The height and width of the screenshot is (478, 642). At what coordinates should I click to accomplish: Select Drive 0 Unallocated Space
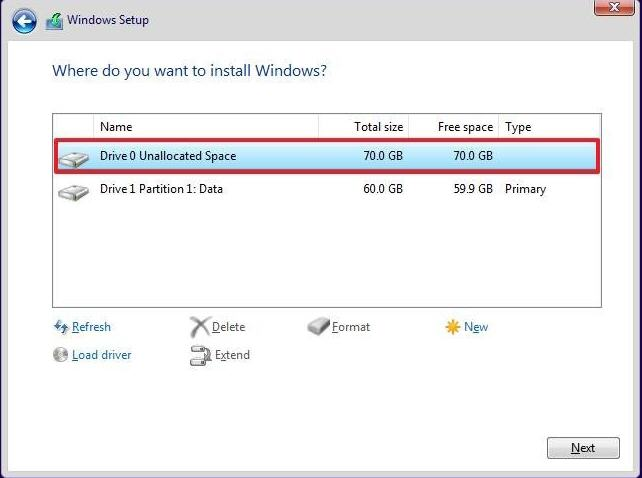tap(327, 156)
